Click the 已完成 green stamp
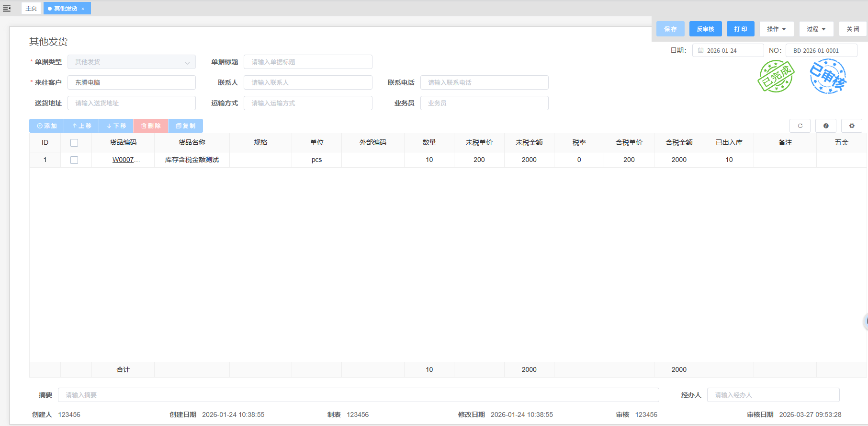 click(x=776, y=77)
